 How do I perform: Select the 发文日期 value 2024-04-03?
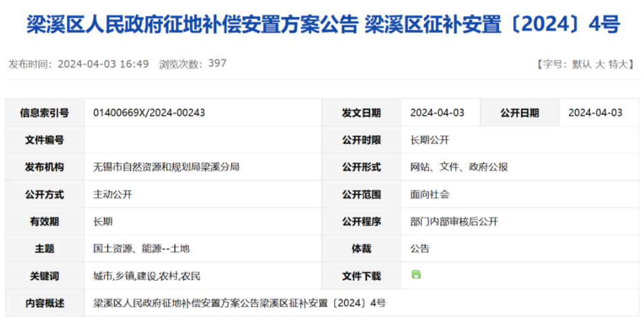click(x=437, y=113)
